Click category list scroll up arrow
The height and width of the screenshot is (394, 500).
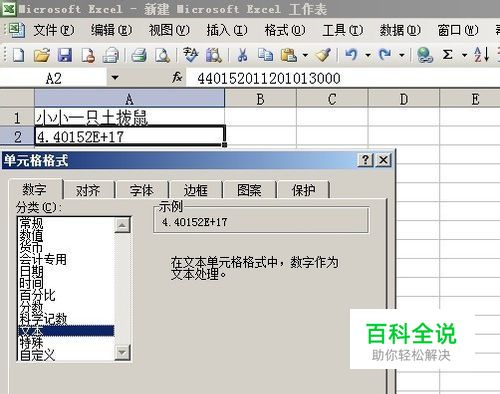point(122,225)
